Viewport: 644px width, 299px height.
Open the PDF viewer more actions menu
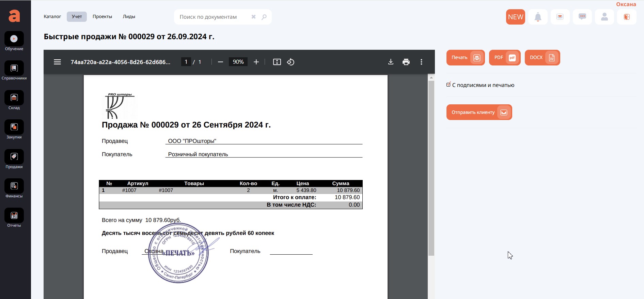(421, 62)
